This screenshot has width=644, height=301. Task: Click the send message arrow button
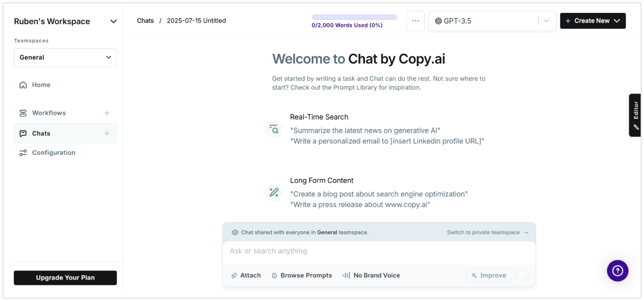point(522,275)
